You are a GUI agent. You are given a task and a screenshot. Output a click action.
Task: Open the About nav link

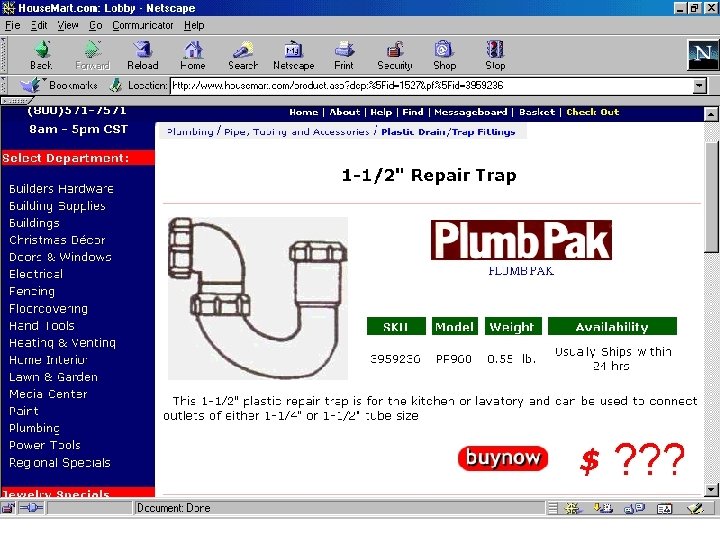click(x=345, y=112)
